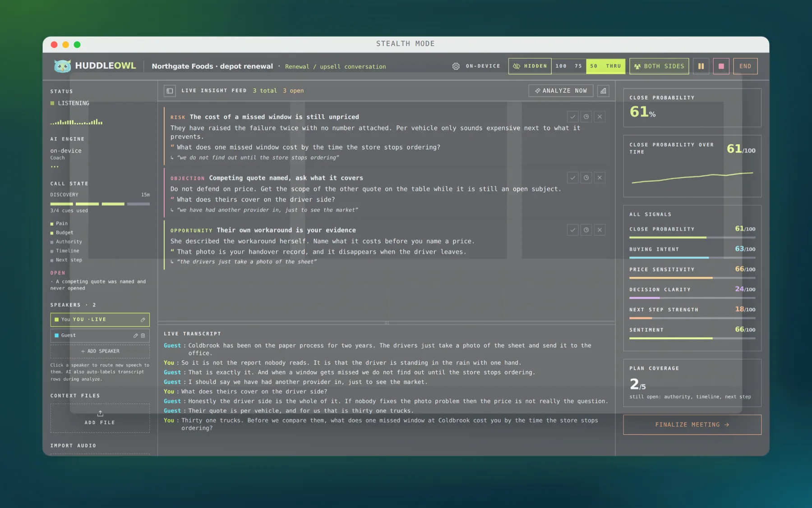Set window opacity to 100
The image size is (812, 508).
[561, 66]
